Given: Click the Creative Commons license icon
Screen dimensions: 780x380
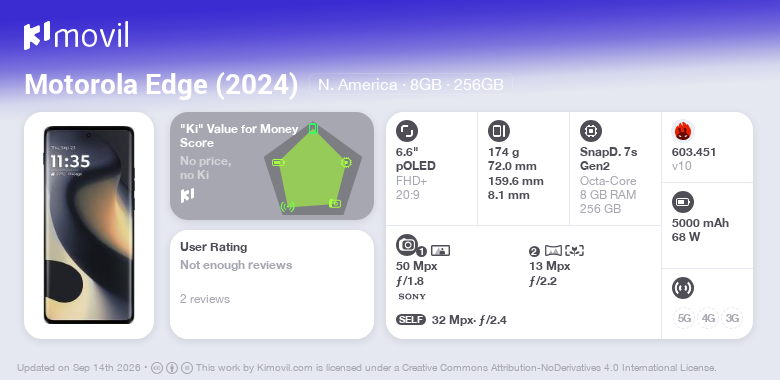Looking at the screenshot, I should point(156,368).
